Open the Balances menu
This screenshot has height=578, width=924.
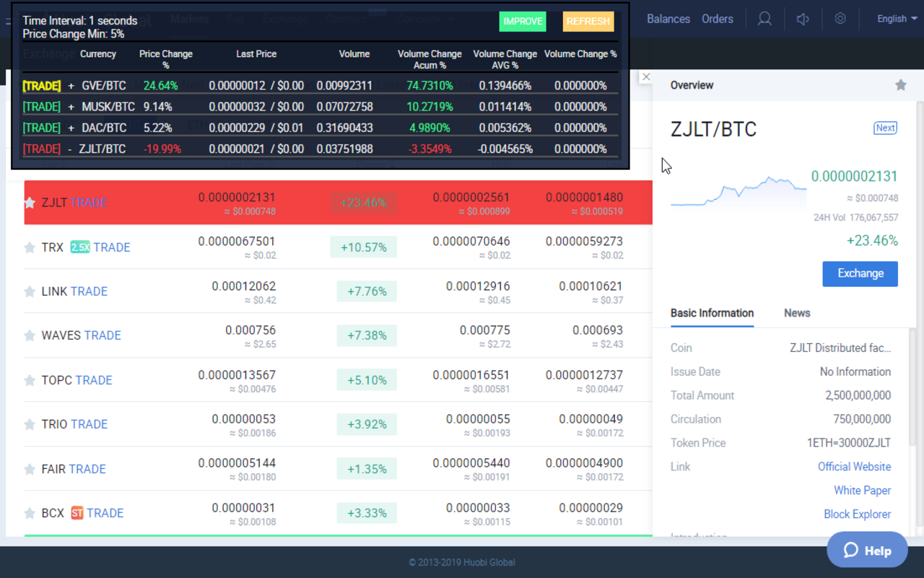[668, 19]
